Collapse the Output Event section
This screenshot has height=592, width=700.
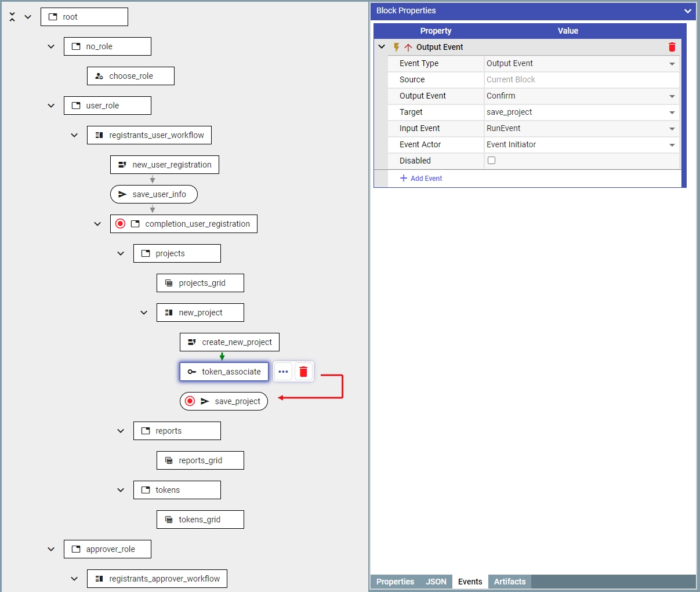click(382, 47)
